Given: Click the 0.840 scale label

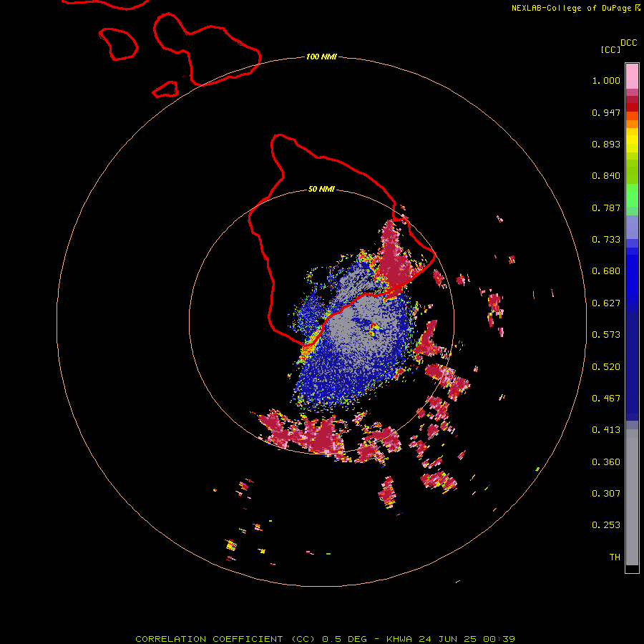Looking at the screenshot, I should pyautogui.click(x=606, y=176).
